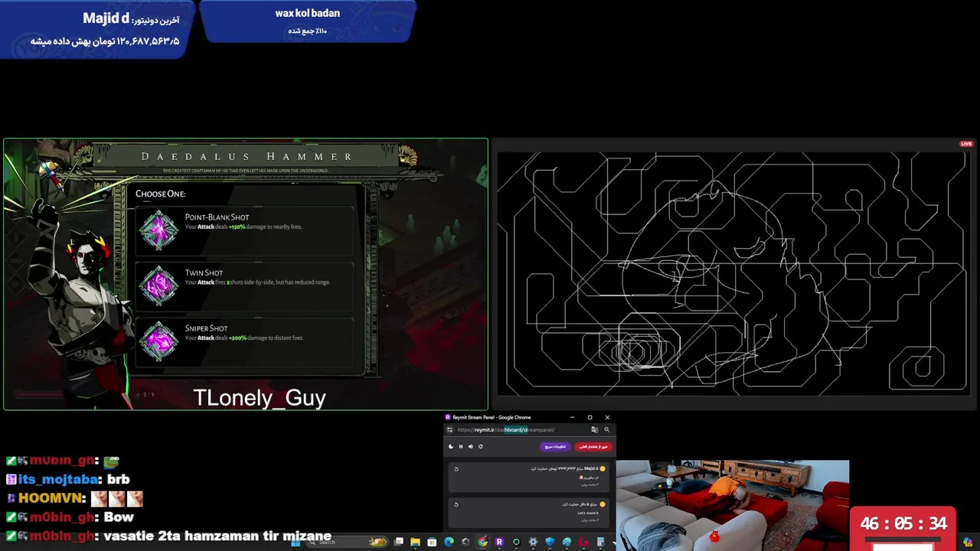
Task: Replay the "Let's round it" donation alert
Action: point(456,504)
